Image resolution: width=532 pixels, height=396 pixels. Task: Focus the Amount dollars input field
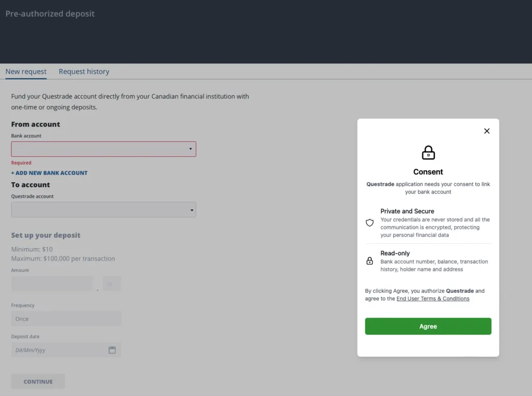point(52,283)
